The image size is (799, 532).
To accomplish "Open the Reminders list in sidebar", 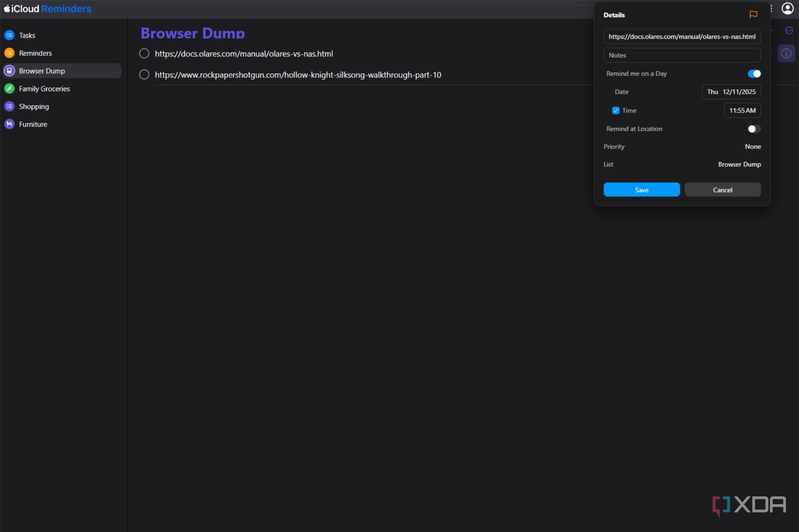I will tap(62, 53).
